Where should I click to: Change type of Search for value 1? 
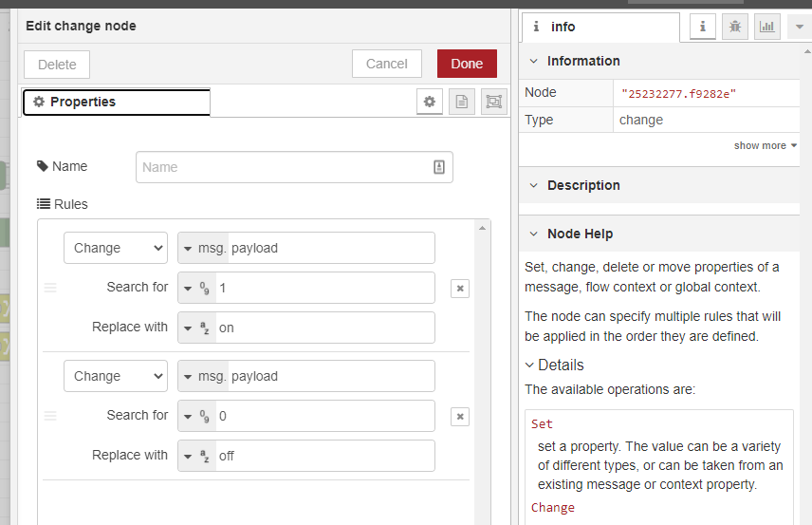(x=196, y=288)
